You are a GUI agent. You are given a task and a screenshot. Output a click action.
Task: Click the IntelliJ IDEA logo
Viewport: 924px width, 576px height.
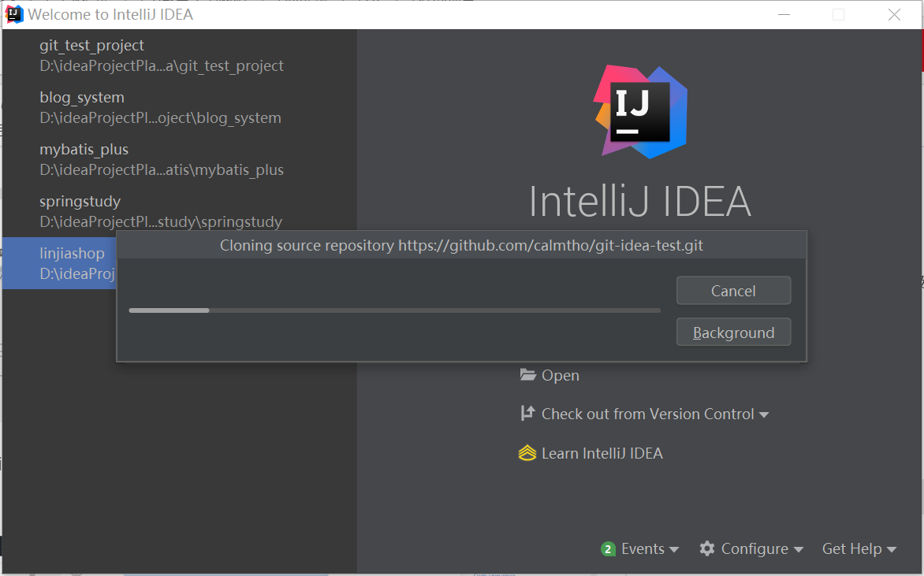(640, 112)
